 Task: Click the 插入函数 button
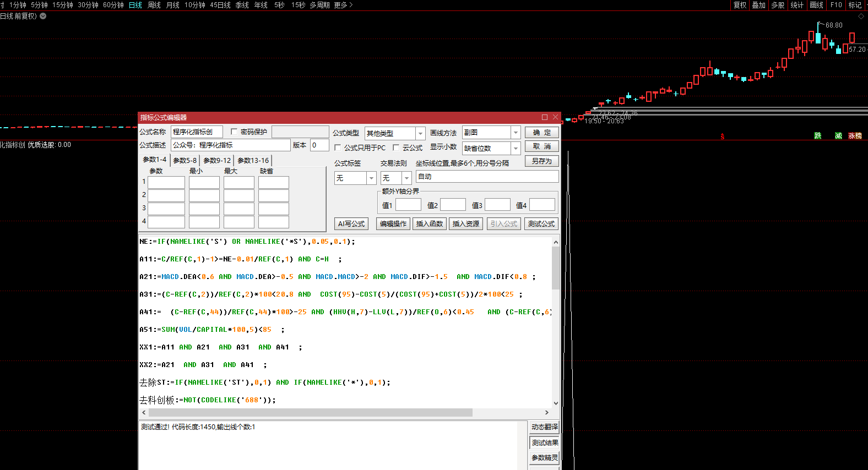(429, 224)
